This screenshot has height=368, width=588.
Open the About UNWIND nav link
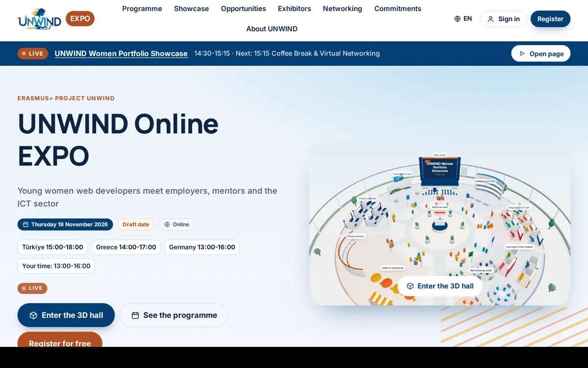coord(272,28)
